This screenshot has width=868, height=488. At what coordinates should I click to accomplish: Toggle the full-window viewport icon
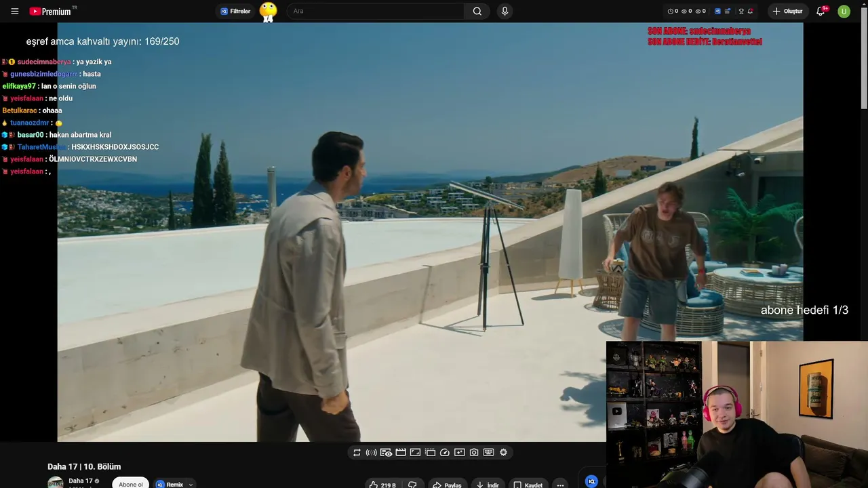click(415, 453)
